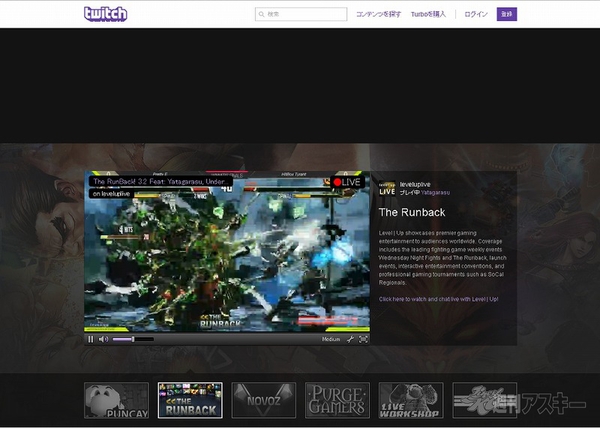Open the Yatagarasu game link
The image size is (600, 428).
point(435,192)
